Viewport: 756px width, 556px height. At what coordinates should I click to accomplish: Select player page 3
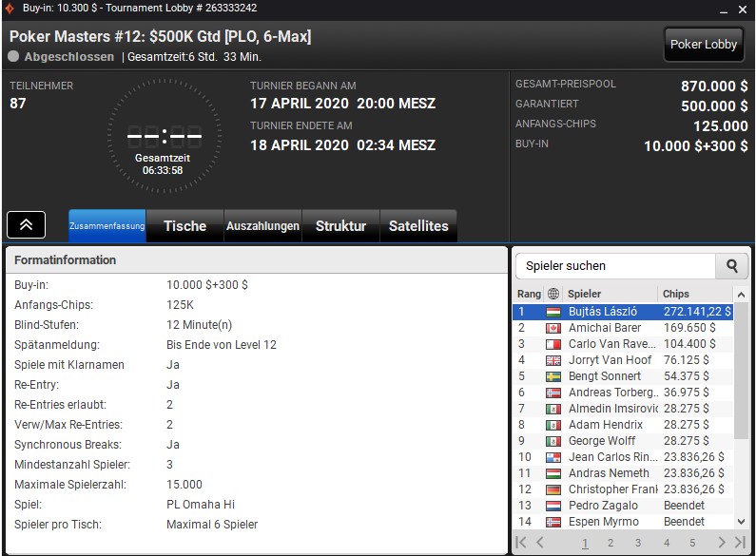[x=638, y=543]
